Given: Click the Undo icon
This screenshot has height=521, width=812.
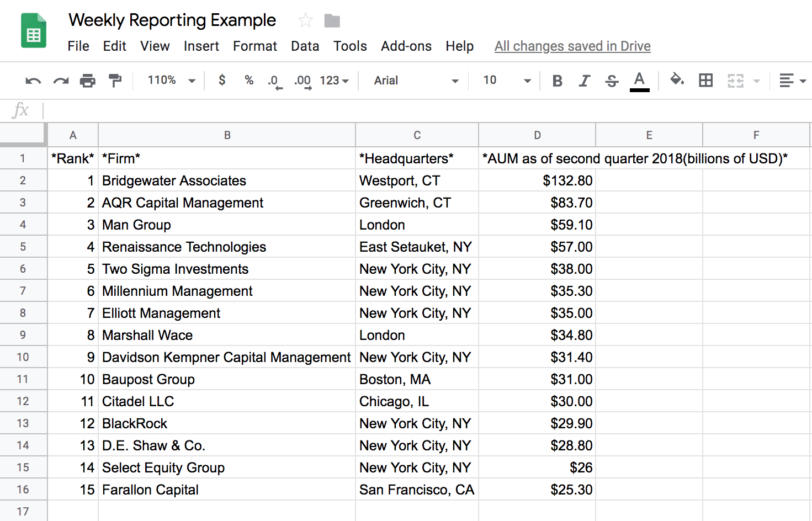Looking at the screenshot, I should point(33,80).
